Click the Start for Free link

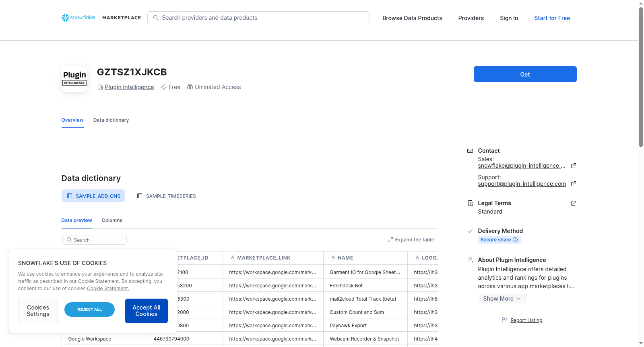[552, 18]
